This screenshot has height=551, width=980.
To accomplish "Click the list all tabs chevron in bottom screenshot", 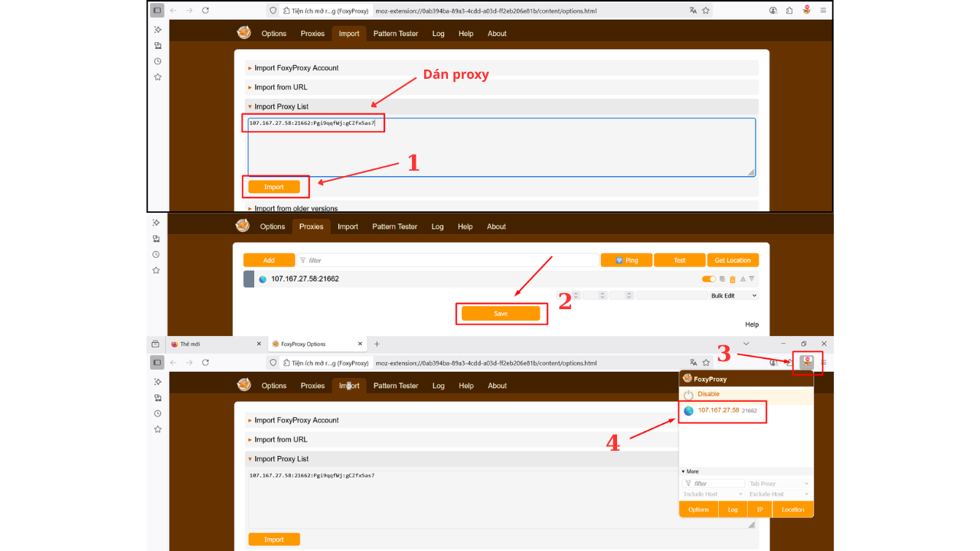I will (x=746, y=344).
